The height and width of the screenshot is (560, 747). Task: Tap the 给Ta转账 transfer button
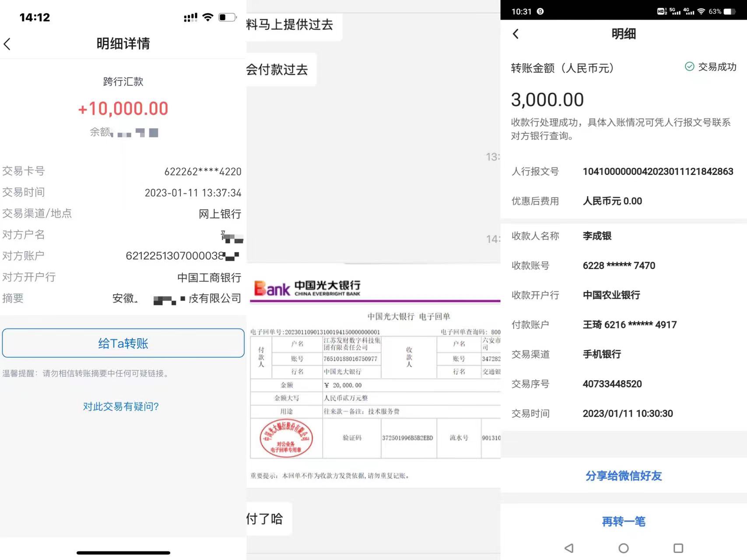[x=123, y=343]
